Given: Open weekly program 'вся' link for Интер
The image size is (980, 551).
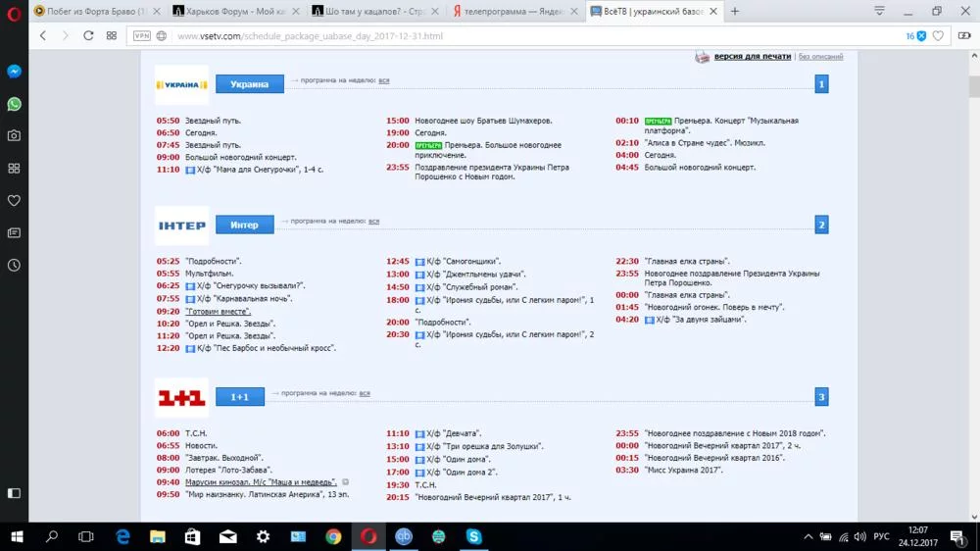Looking at the screenshot, I should point(373,222).
